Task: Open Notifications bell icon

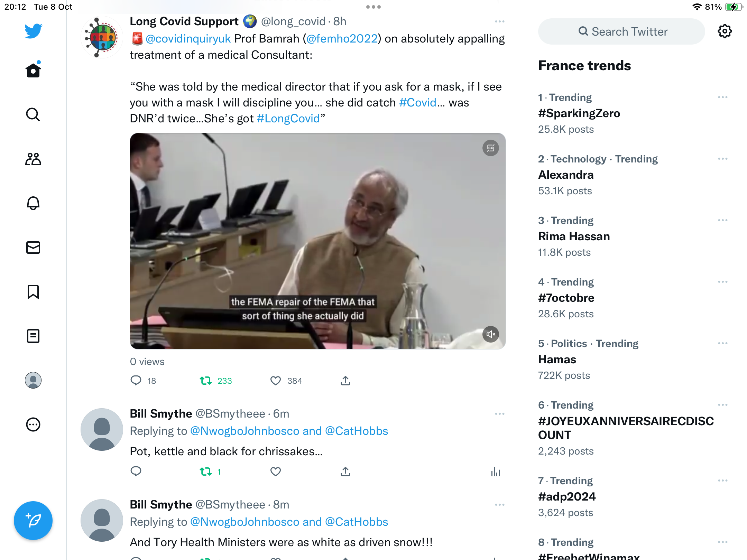Action: pyautogui.click(x=33, y=203)
